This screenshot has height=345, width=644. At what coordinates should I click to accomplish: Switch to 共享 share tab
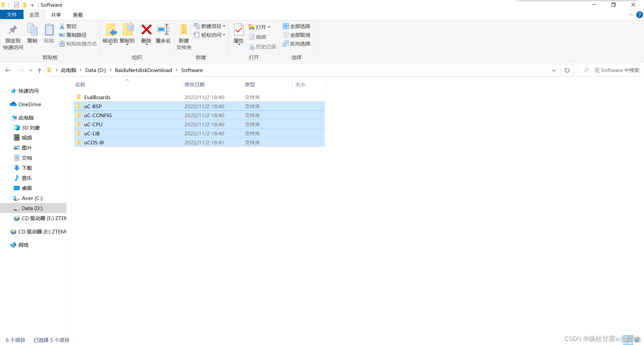56,15
